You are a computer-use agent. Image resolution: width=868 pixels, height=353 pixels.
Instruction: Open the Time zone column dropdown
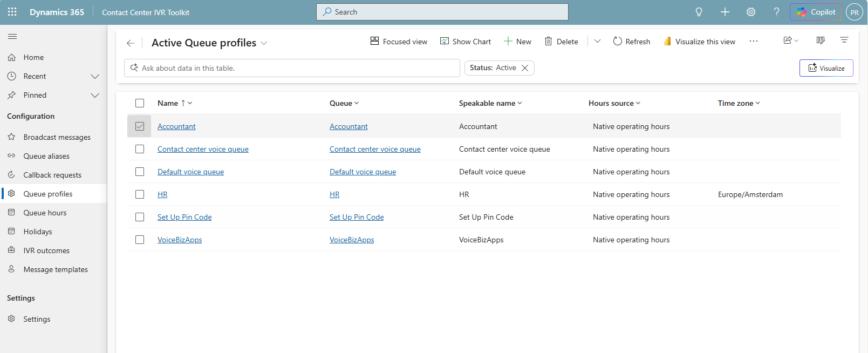(739, 103)
